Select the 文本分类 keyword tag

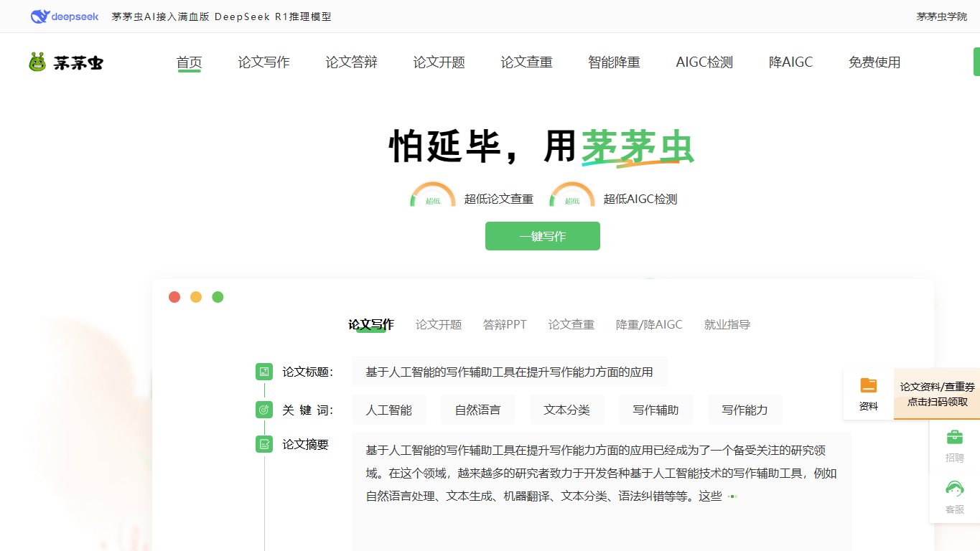click(x=567, y=410)
